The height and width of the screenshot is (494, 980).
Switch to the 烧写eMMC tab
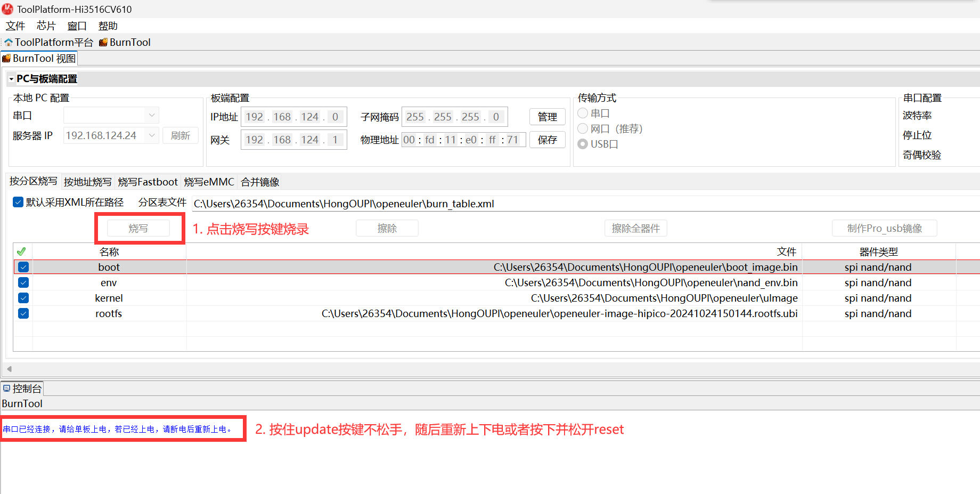tap(209, 182)
